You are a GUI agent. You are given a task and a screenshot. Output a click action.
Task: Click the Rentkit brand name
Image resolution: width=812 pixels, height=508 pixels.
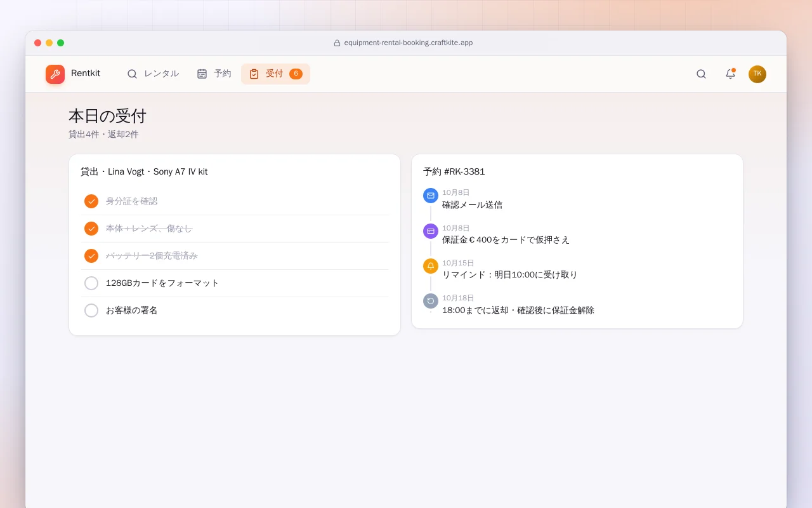[x=86, y=74]
